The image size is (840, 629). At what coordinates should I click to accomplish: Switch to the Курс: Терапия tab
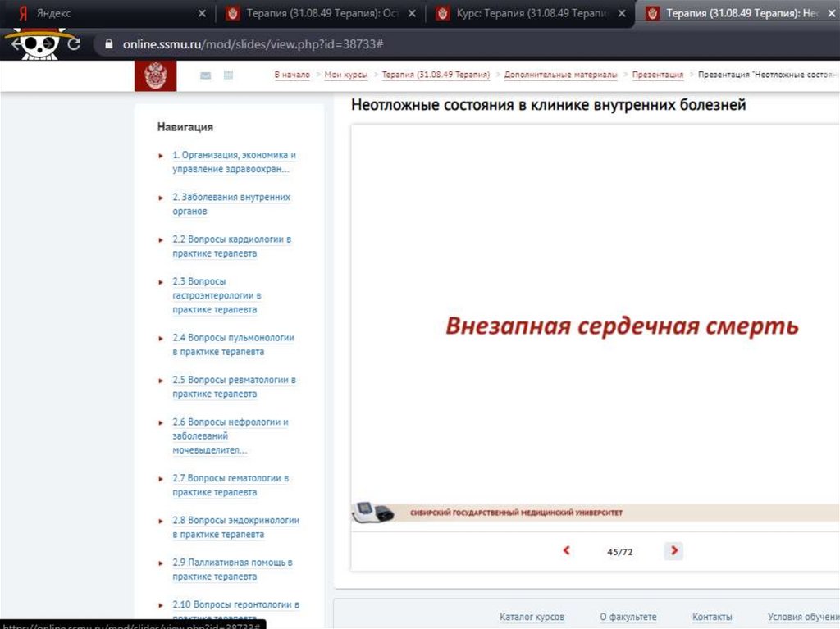pos(527,13)
